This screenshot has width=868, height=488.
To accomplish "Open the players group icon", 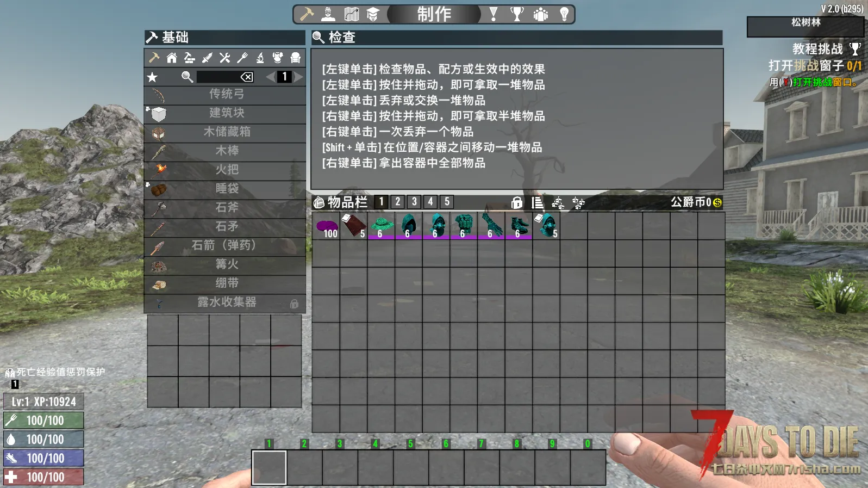I will coord(541,14).
